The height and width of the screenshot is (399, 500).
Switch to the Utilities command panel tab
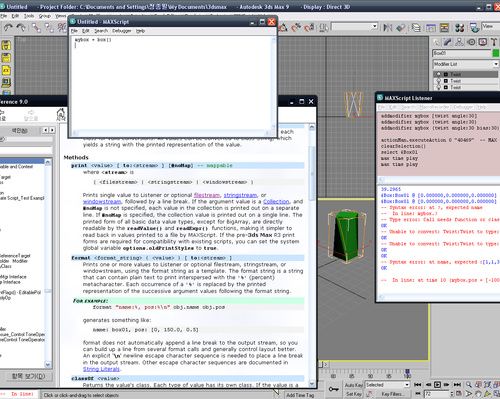[494, 42]
